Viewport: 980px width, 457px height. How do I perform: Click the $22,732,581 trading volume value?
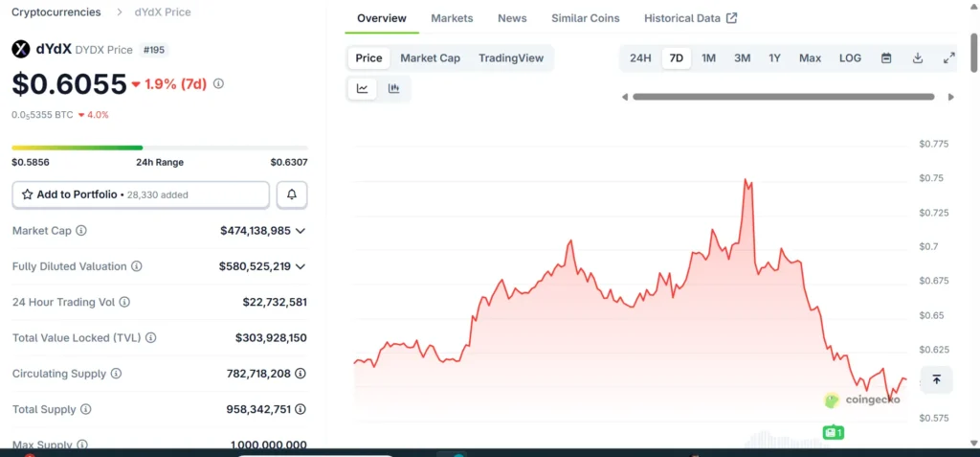[275, 302]
